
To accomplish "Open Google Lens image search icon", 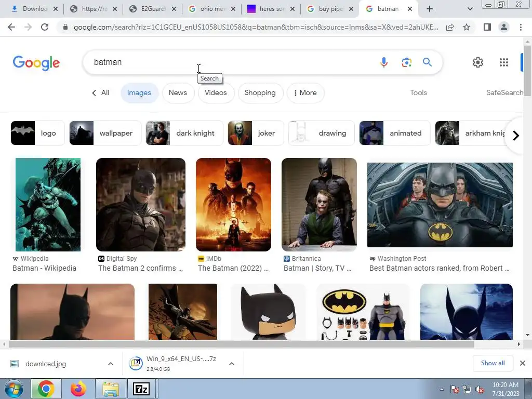I will [406, 62].
